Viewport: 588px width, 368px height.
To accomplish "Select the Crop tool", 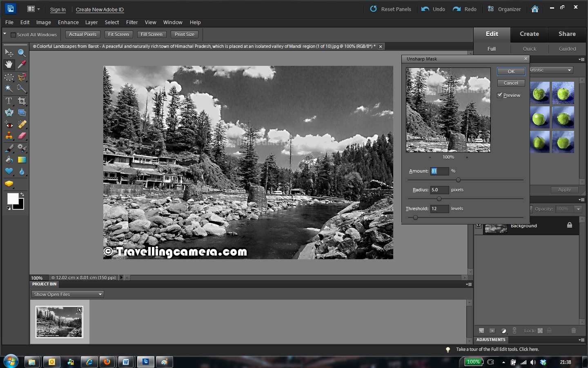I will point(22,101).
